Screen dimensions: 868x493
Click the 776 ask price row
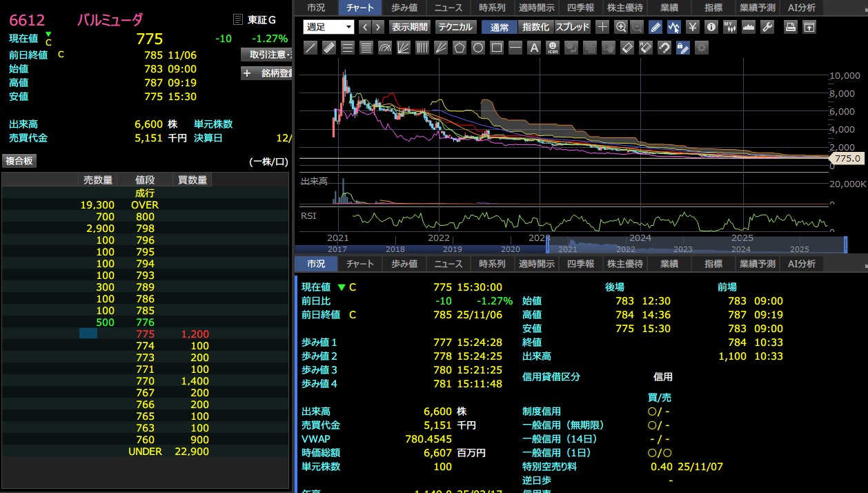[x=146, y=322]
